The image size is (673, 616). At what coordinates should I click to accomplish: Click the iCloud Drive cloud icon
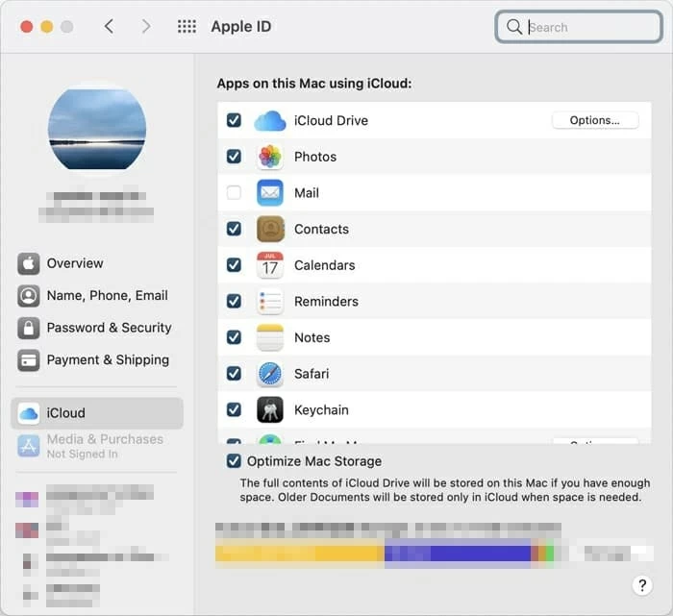(270, 121)
